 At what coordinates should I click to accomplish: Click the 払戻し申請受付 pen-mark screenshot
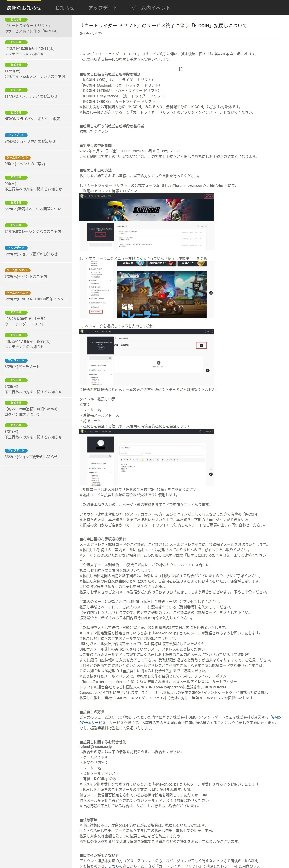[147, 357]
